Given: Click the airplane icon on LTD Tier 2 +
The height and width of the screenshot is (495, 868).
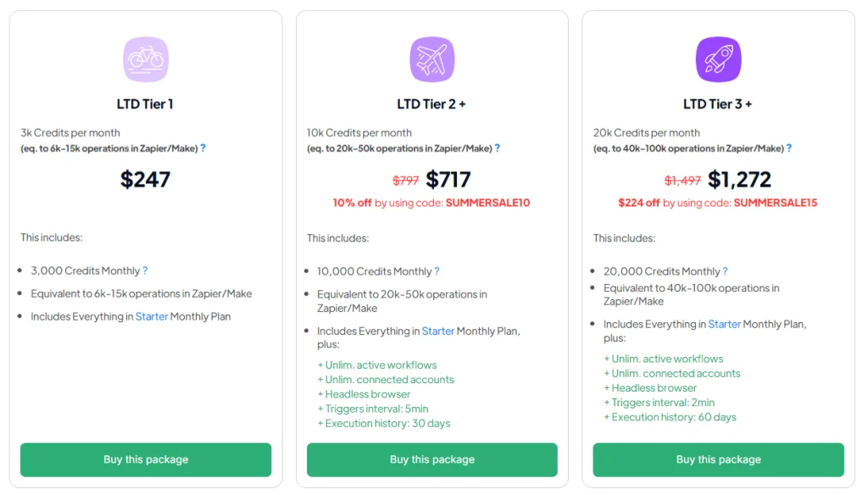Looking at the screenshot, I should pyautogui.click(x=432, y=60).
